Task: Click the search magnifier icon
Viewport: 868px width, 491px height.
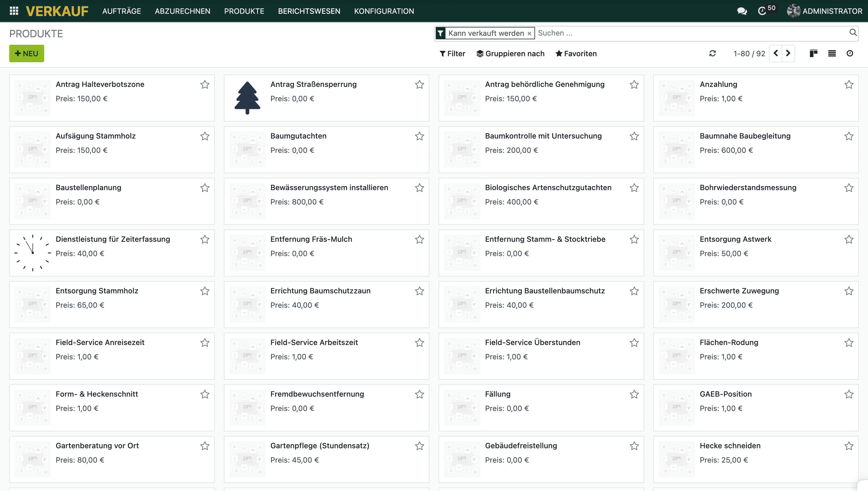Action: coord(853,32)
